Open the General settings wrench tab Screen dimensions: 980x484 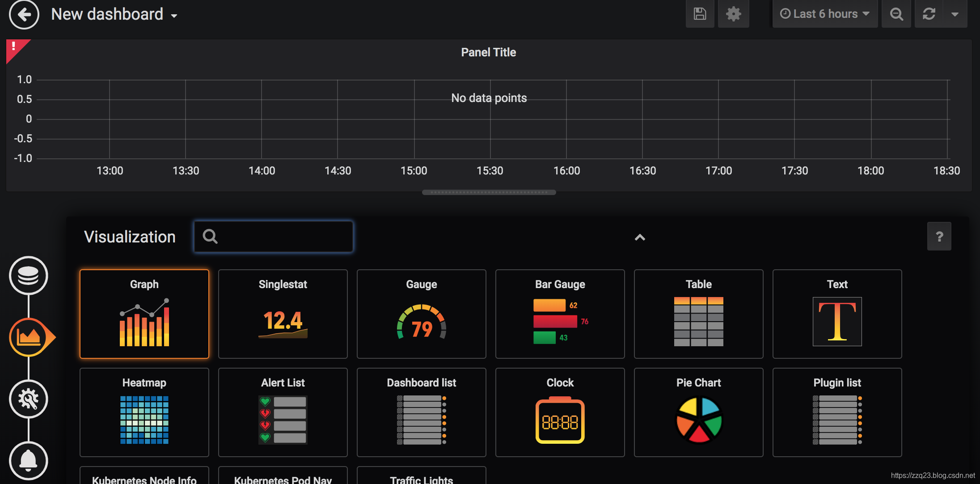click(x=29, y=399)
